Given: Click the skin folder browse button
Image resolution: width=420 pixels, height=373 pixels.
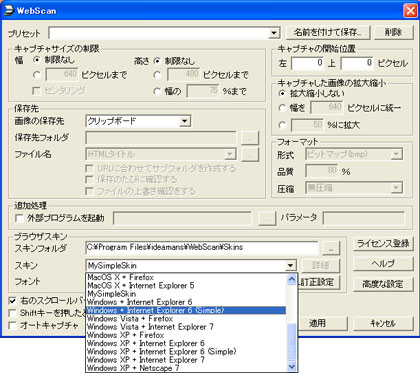Looking at the screenshot, I should pyautogui.click(x=331, y=248).
